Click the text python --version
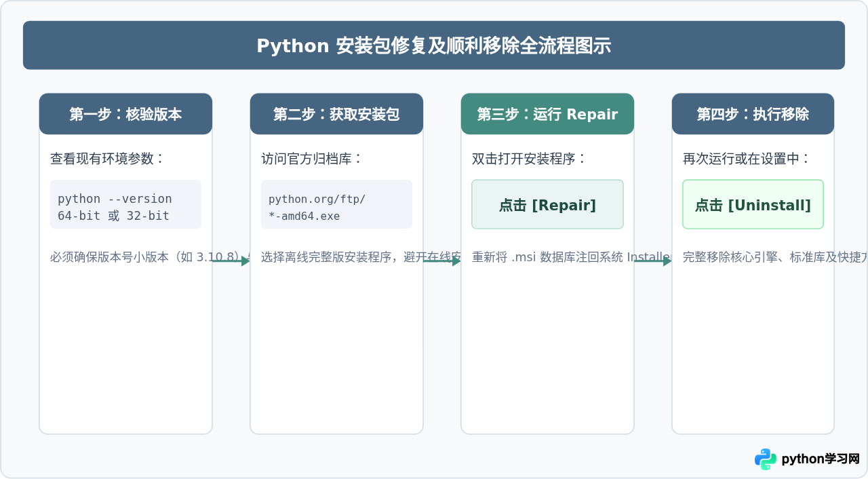 (x=115, y=199)
